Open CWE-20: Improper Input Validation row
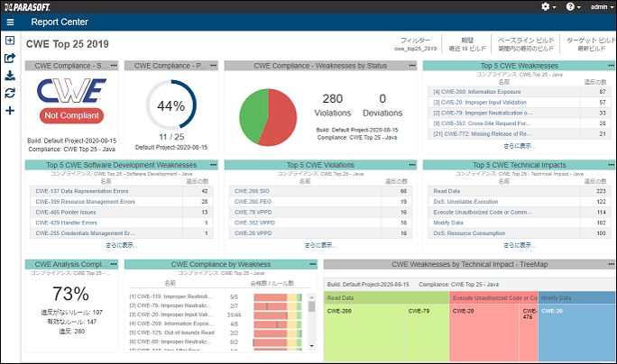 pos(520,102)
